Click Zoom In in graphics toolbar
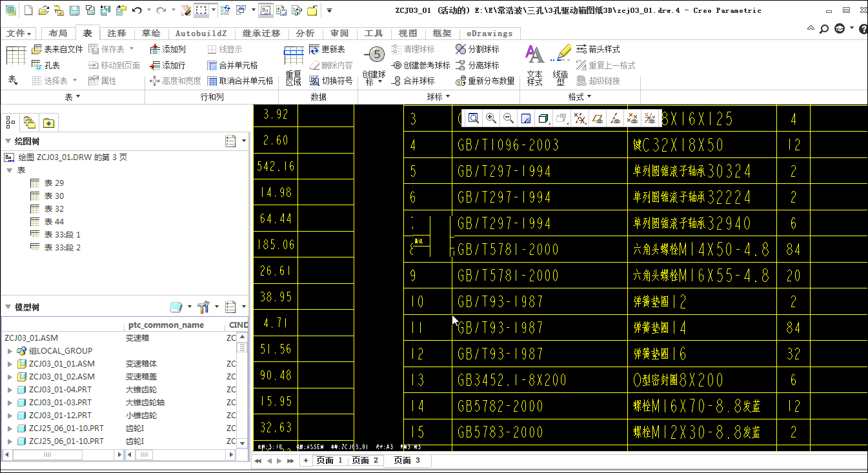The image size is (868, 473). [491, 118]
